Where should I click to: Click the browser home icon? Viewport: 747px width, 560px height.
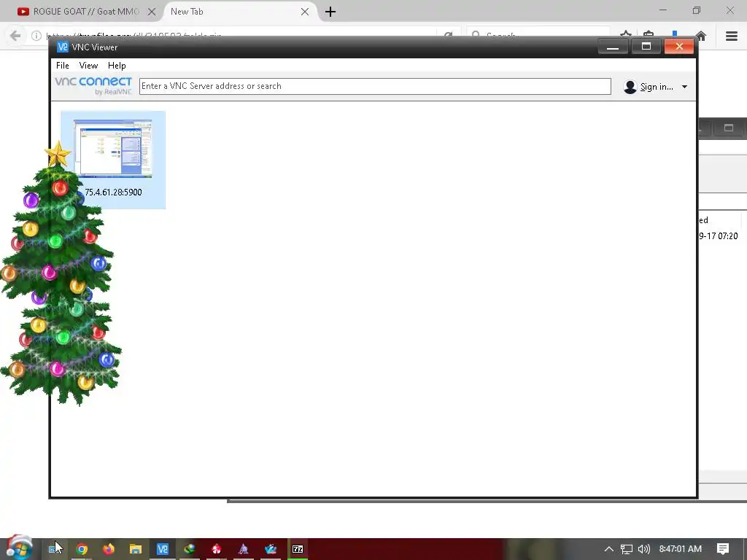tap(700, 36)
